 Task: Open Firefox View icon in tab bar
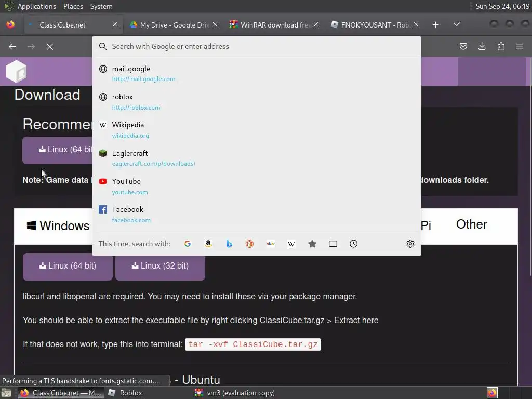10,24
